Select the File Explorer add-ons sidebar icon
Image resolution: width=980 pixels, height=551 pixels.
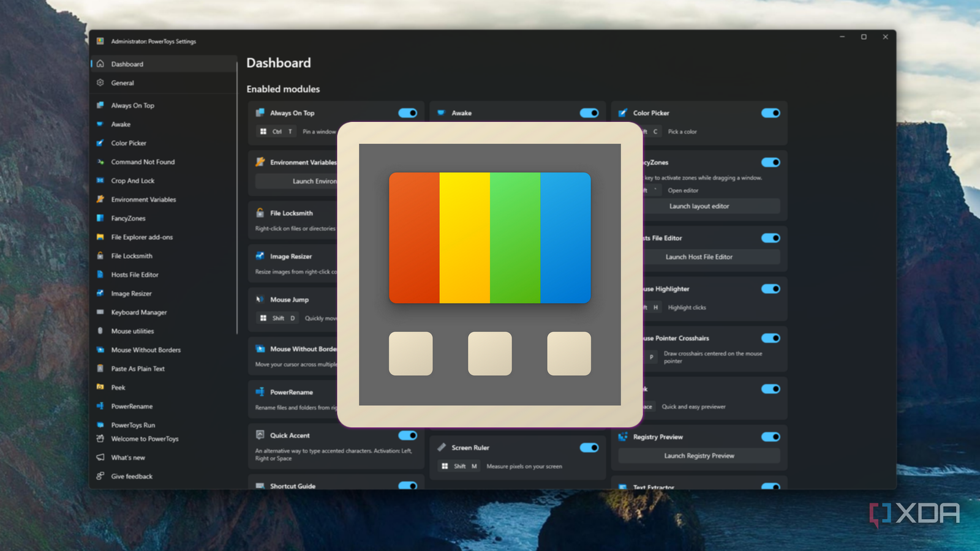click(100, 237)
